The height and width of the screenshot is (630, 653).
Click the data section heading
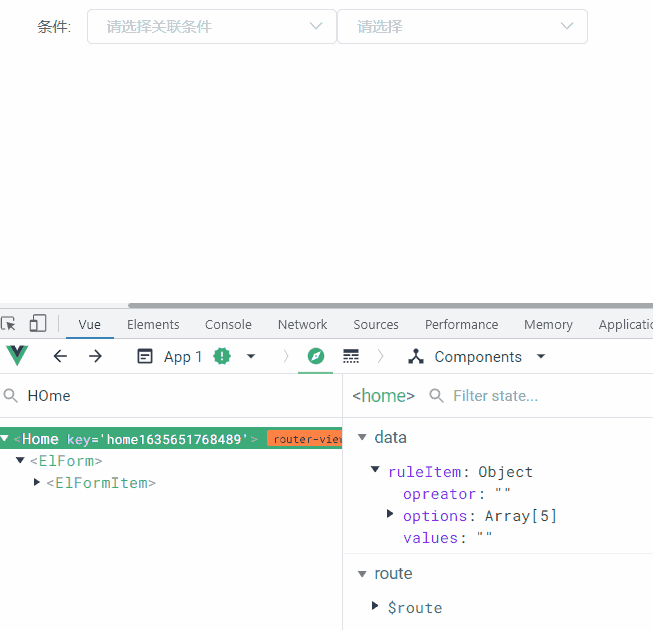[x=390, y=437]
